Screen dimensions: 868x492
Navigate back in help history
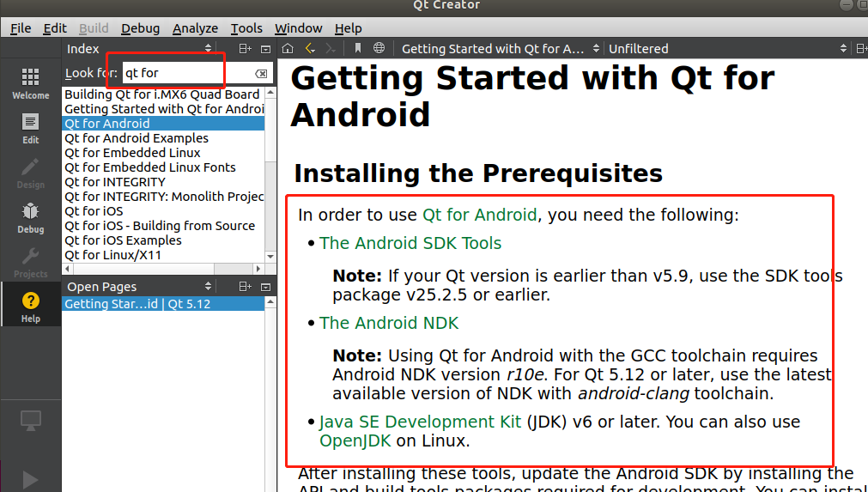[311, 49]
